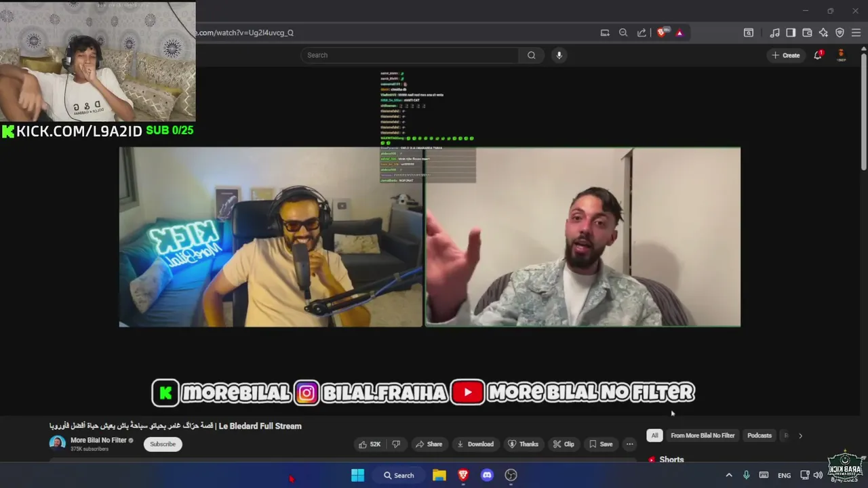
Task: Open OBS Studio from taskbar
Action: tap(511, 475)
